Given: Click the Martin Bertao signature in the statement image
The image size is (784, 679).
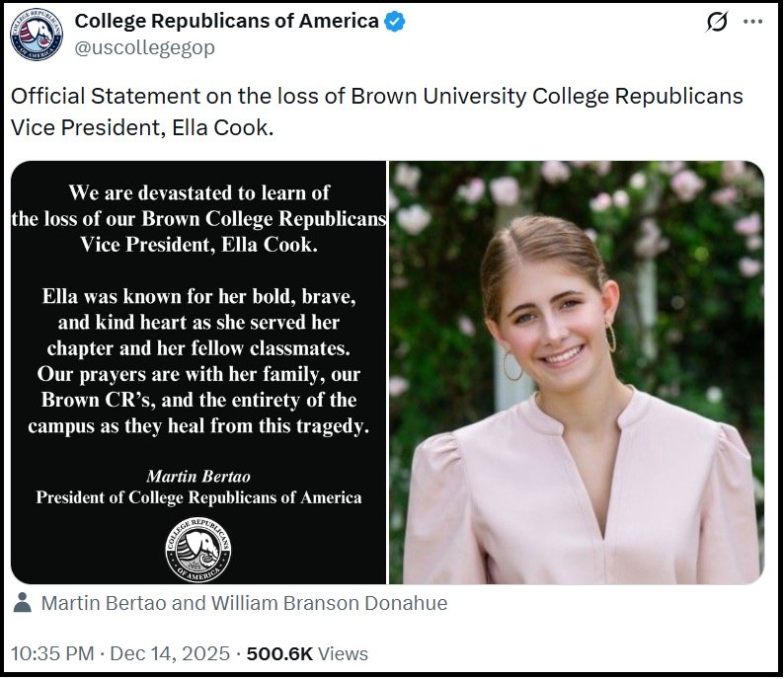Looking at the screenshot, I should click(x=198, y=477).
